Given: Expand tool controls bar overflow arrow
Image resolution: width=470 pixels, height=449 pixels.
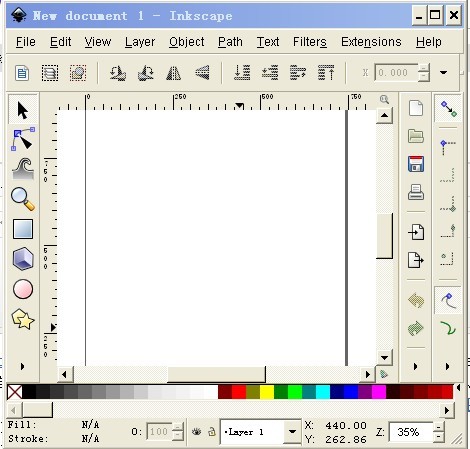Looking at the screenshot, I should (x=443, y=72).
